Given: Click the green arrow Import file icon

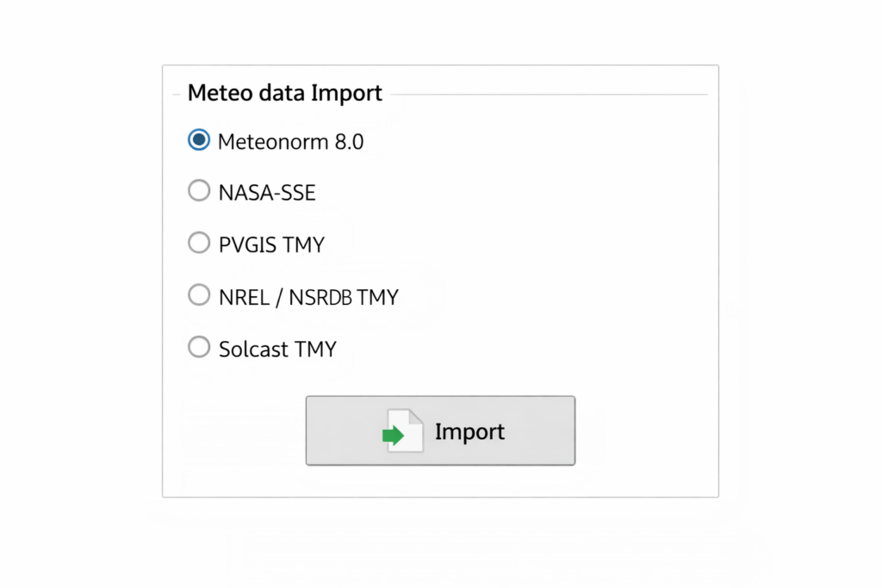Looking at the screenshot, I should coord(394,435).
